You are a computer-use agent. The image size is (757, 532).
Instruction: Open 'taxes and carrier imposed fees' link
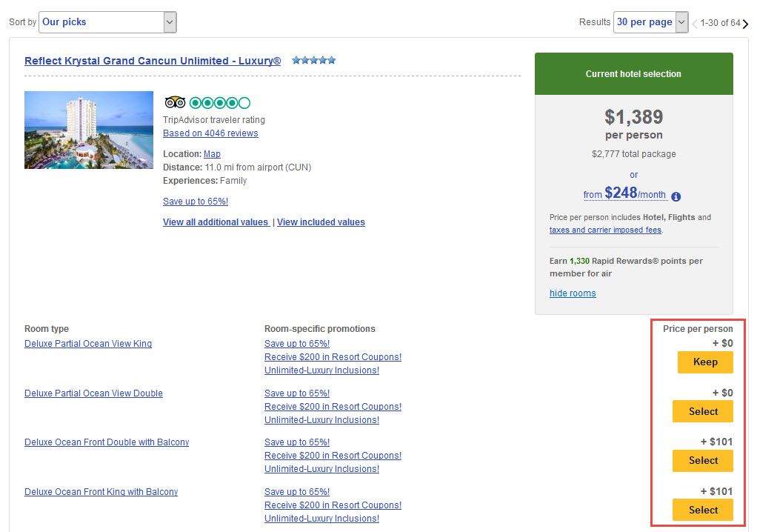coord(605,230)
